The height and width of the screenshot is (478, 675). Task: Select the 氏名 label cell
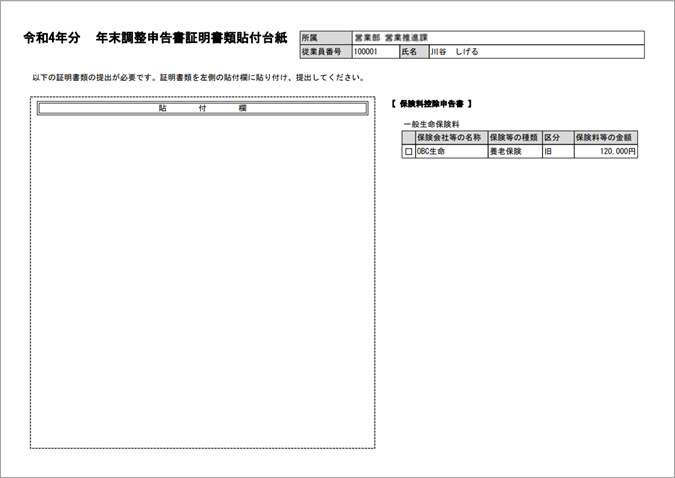point(415,52)
